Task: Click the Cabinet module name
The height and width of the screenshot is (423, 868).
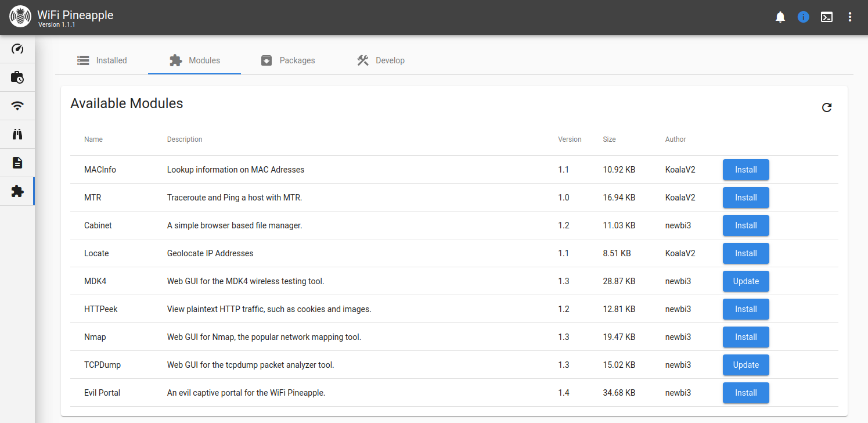Action: pyautogui.click(x=98, y=225)
